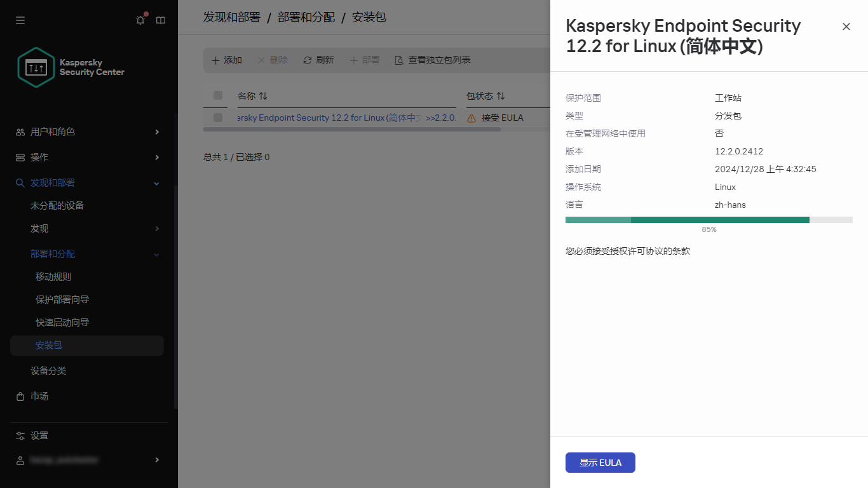The image size is (868, 488).
Task: Expand the 发现 submenu
Action: 156,228
